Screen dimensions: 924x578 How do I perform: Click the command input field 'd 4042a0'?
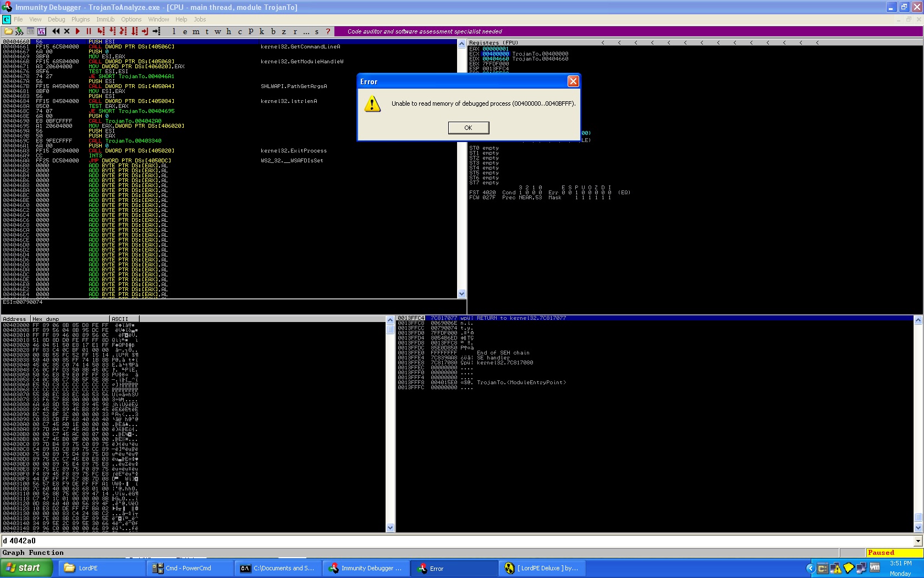(x=457, y=541)
